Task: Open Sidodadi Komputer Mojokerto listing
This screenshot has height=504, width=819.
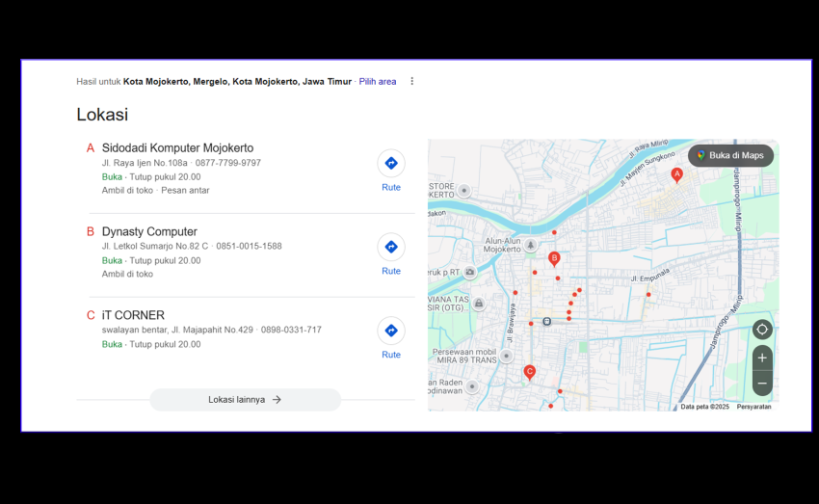Action: pyautogui.click(x=177, y=147)
